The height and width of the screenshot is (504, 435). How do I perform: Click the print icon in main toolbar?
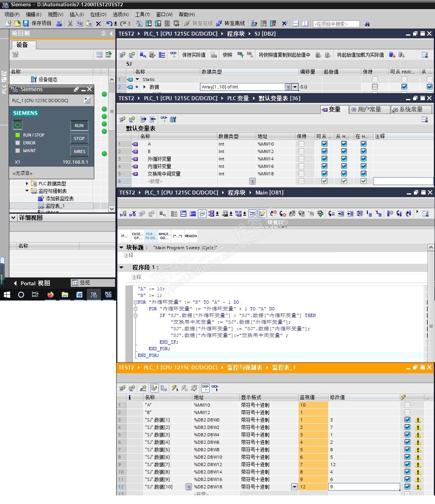coord(59,23)
